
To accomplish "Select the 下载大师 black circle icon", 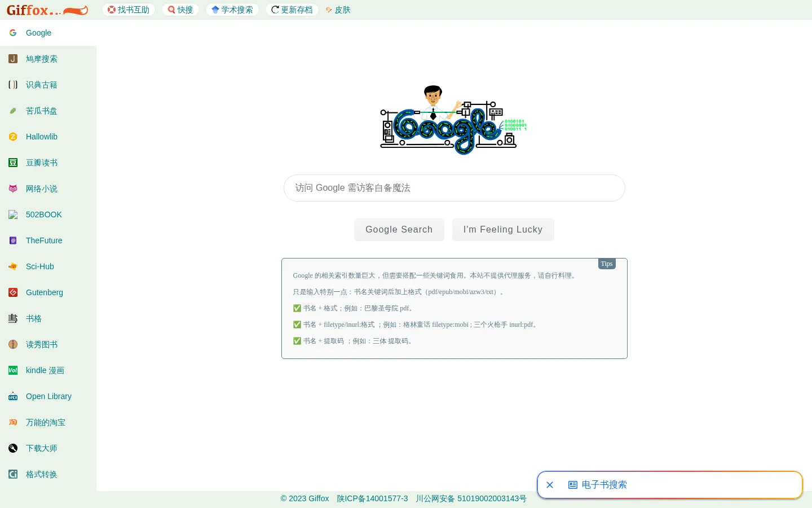I will 13,448.
